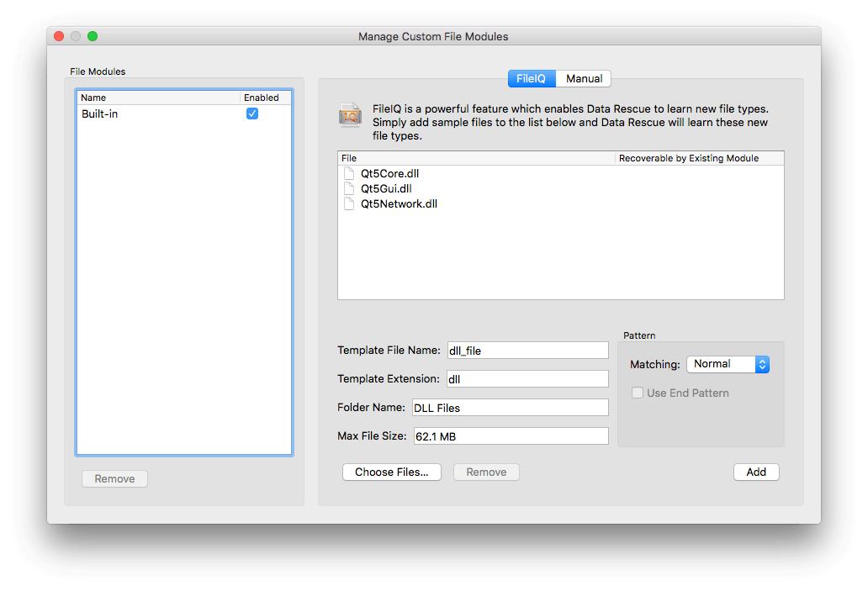
Task: Click the document icon beside Qt5Gui.dll
Action: tap(349, 188)
